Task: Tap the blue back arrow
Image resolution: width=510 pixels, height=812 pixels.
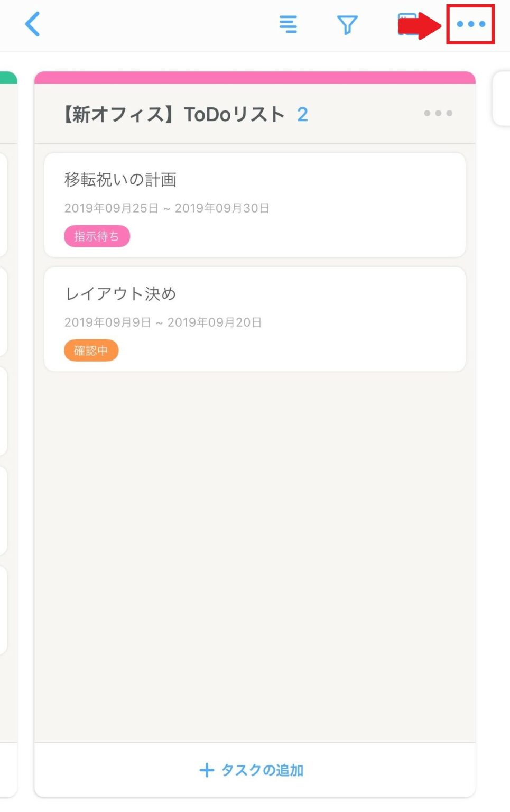Action: pos(33,24)
